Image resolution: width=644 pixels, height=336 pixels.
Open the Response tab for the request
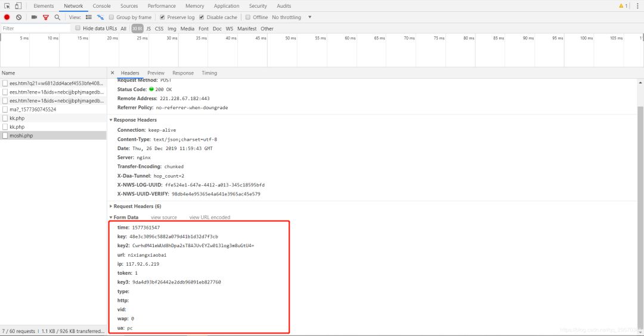click(182, 73)
